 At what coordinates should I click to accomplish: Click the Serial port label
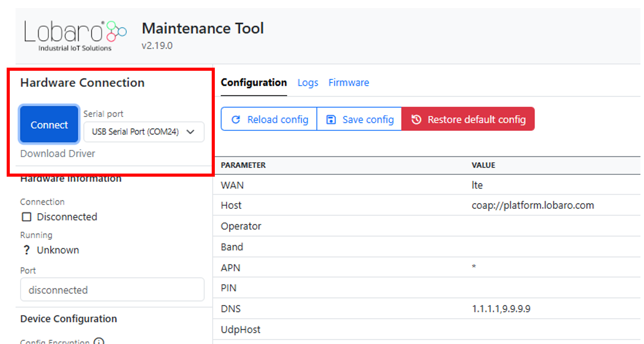pyautogui.click(x=103, y=114)
